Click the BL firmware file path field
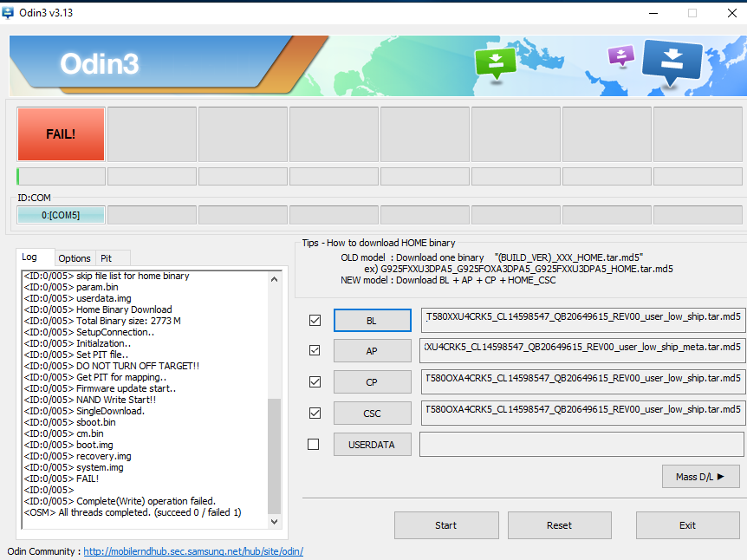Screen dimensions: 747x560 [x=583, y=320]
